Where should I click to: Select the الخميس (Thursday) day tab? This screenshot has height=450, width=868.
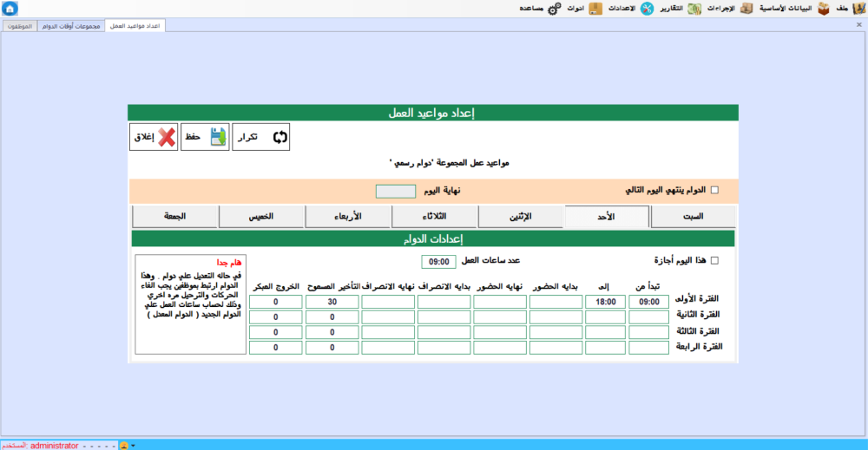pos(260,217)
